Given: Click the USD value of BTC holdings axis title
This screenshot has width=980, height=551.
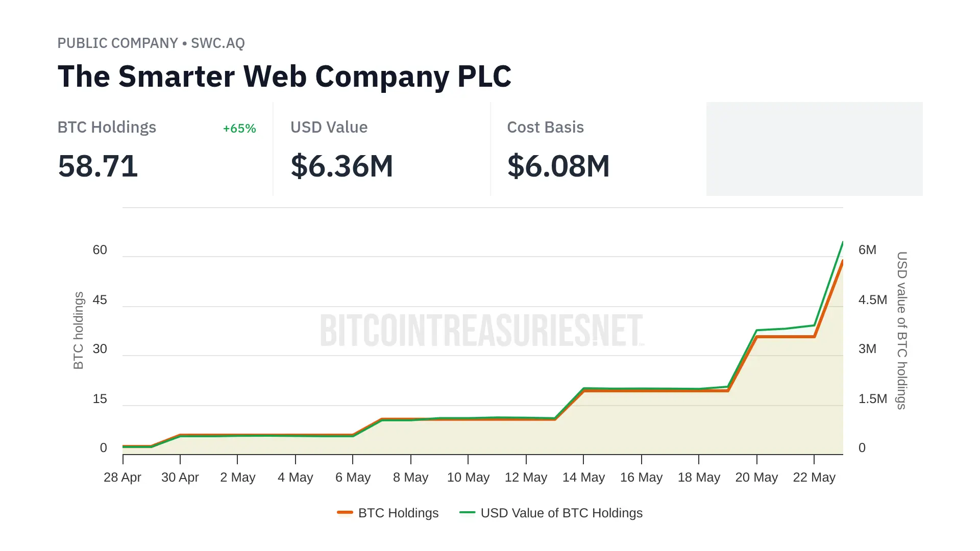Looking at the screenshot, I should (x=902, y=330).
